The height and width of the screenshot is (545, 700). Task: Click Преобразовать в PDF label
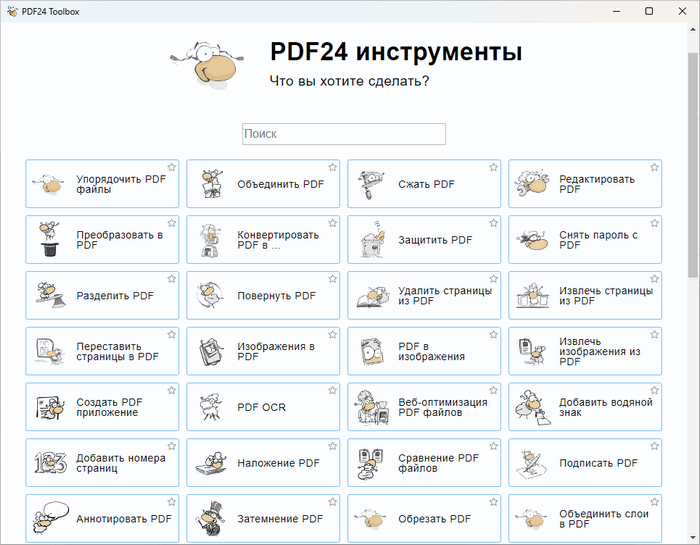(119, 240)
